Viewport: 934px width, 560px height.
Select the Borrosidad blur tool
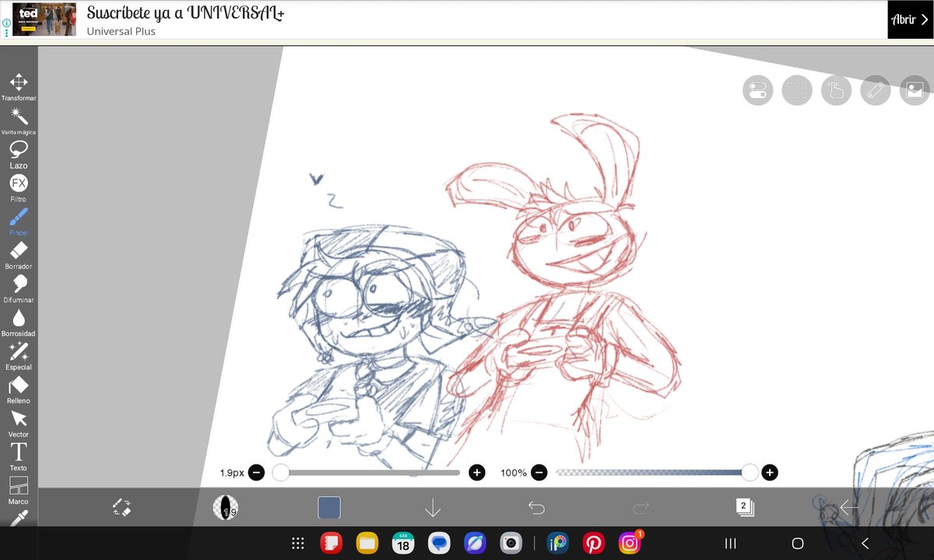[x=19, y=322]
